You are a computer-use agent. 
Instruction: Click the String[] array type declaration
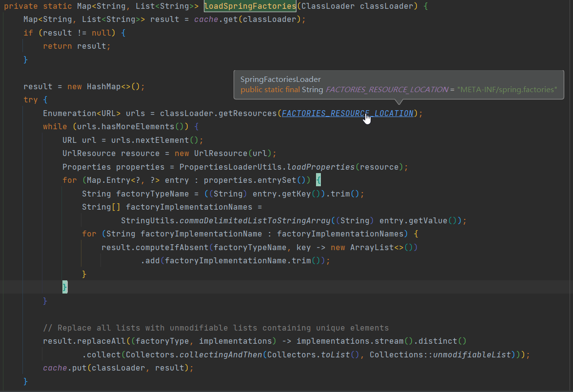pyautogui.click(x=101, y=207)
